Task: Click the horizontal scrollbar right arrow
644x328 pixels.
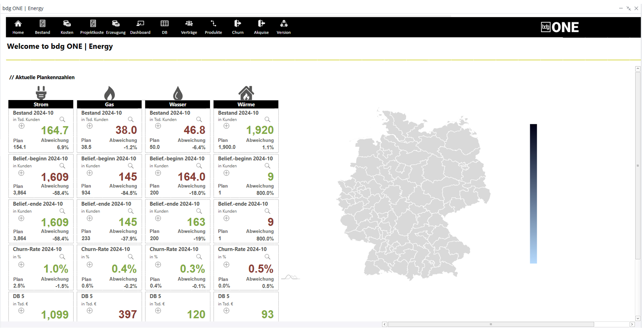Action: [x=632, y=324]
